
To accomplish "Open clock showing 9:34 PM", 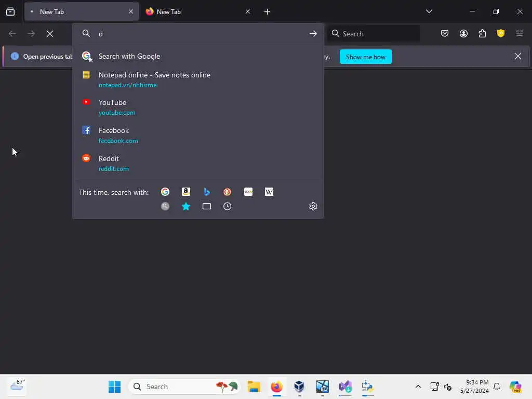I will (x=474, y=387).
